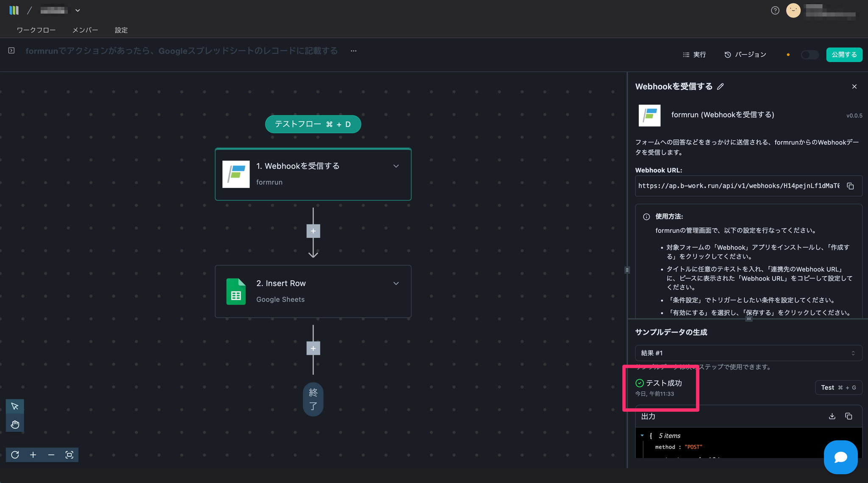The width and height of the screenshot is (868, 483).
Task: Open the help question mark icon
Action: coord(775,11)
